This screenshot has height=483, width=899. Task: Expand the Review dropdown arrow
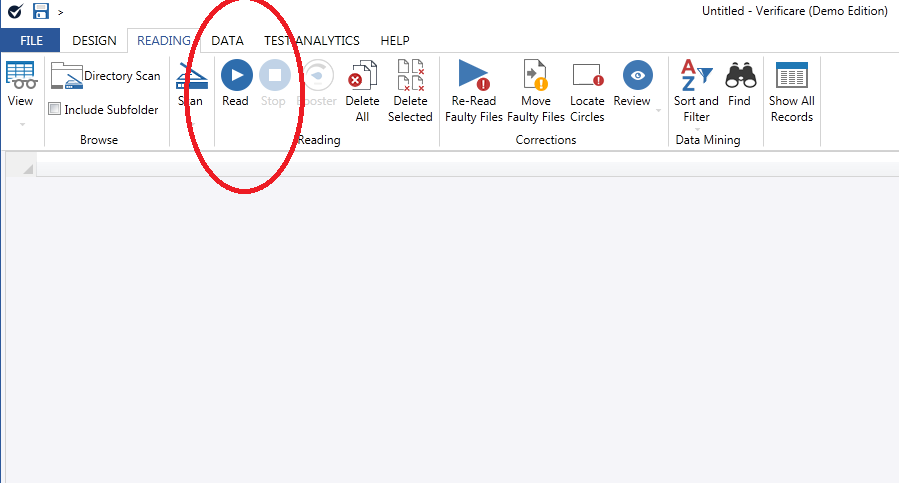(x=658, y=110)
